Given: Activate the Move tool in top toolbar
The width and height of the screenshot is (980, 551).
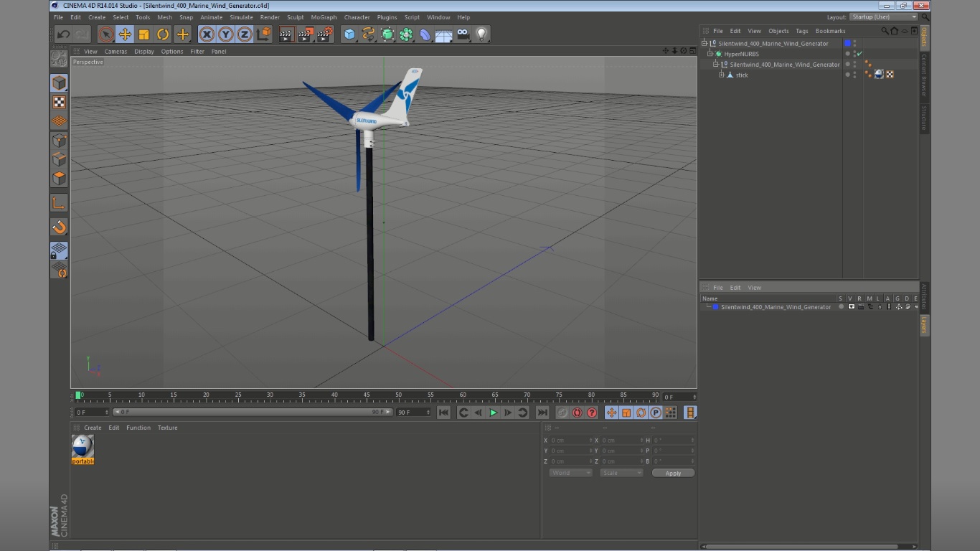Looking at the screenshot, I should pyautogui.click(x=125, y=34).
